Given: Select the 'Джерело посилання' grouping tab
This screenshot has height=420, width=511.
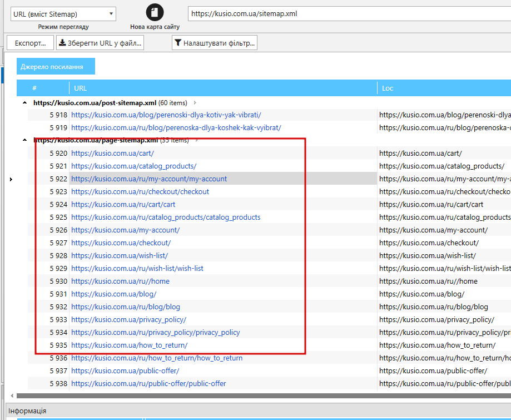Looking at the screenshot, I should pos(56,67).
